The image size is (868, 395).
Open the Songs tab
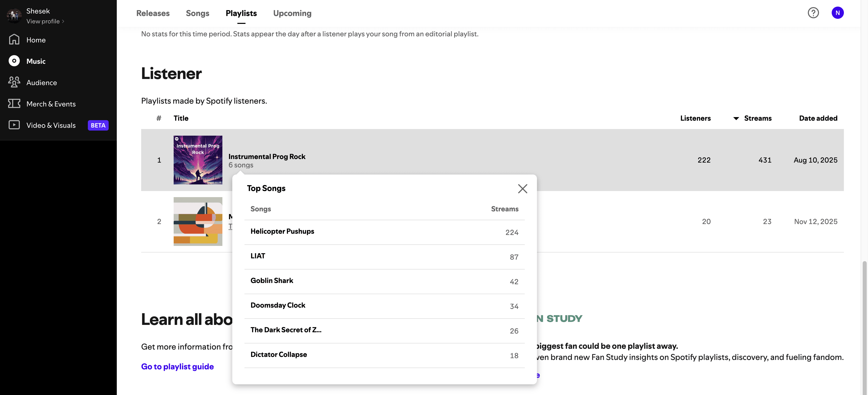[x=198, y=13]
